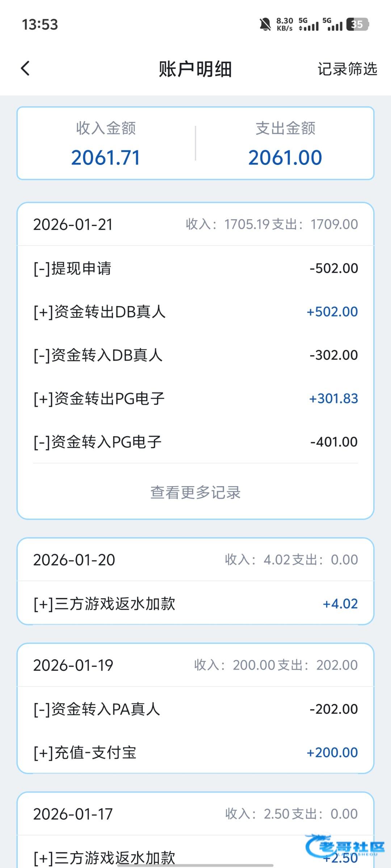This screenshot has height=868, width=391.
Task: Tap the 资金转出PG电子 +301.83 record
Action: click(195, 399)
